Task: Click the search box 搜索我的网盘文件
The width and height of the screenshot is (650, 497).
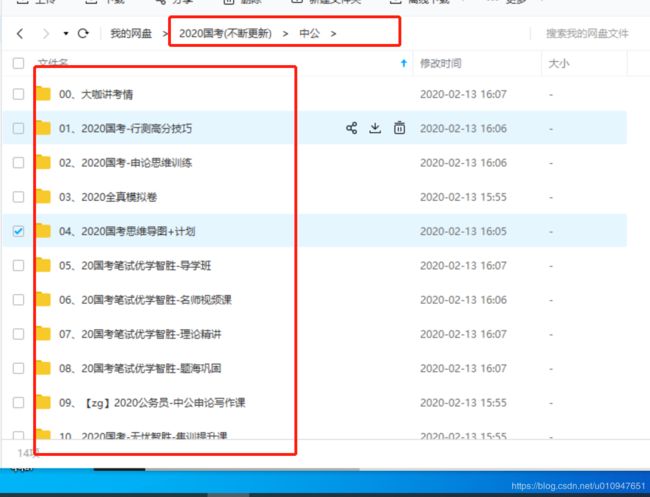Action: coord(587,34)
